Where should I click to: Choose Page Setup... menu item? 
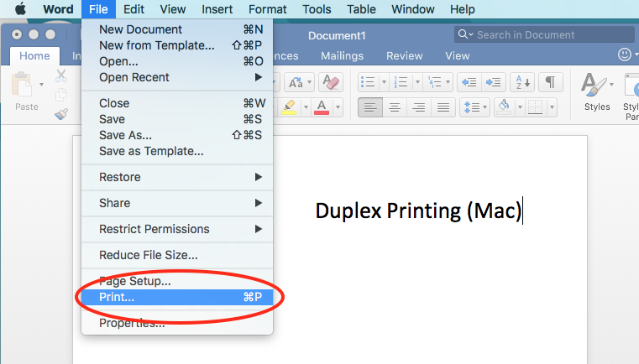point(177,281)
